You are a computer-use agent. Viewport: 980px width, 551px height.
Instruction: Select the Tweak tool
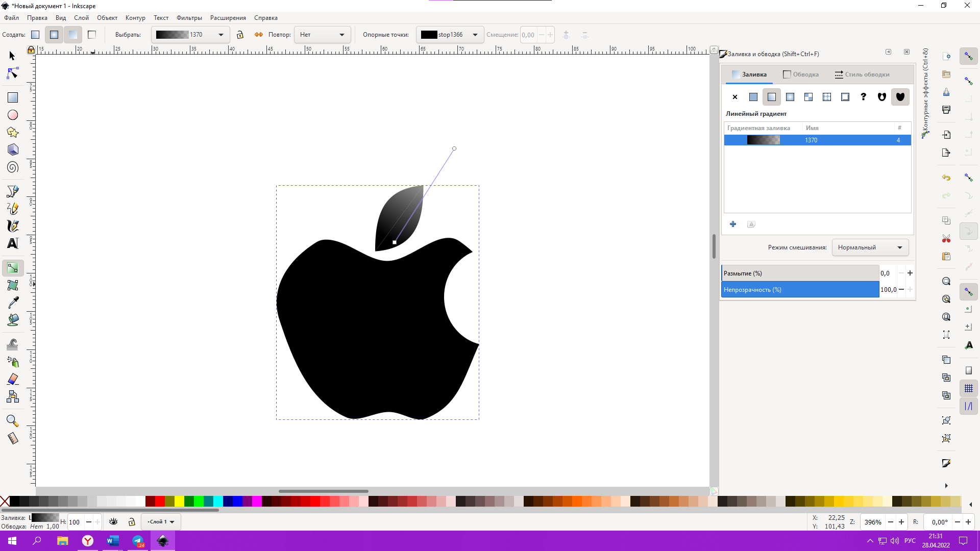click(12, 344)
